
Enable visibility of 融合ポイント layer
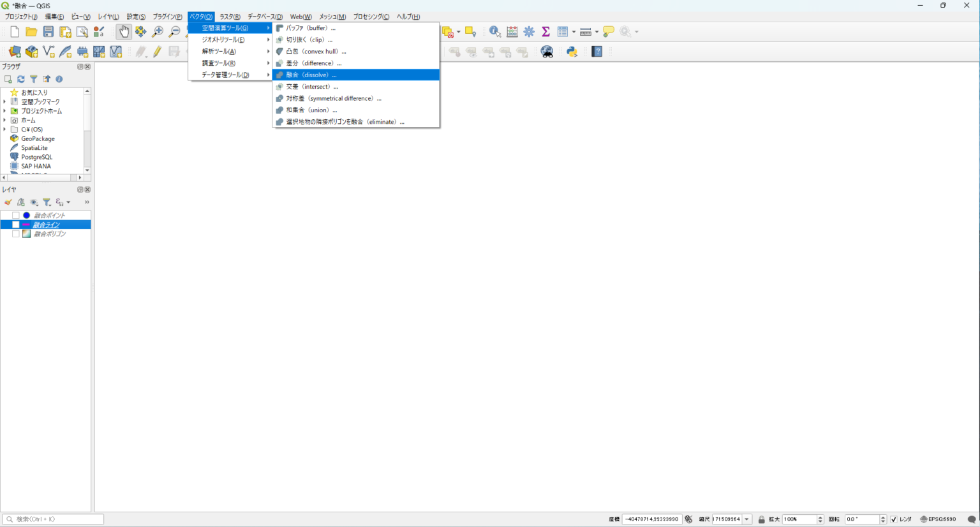pos(16,216)
